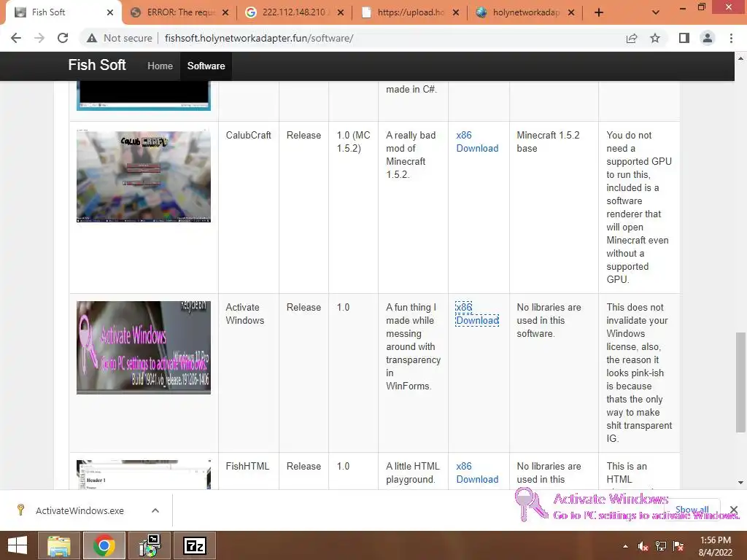747x560 pixels.
Task: Open Chrome's three-dot menu
Action: coord(731,38)
